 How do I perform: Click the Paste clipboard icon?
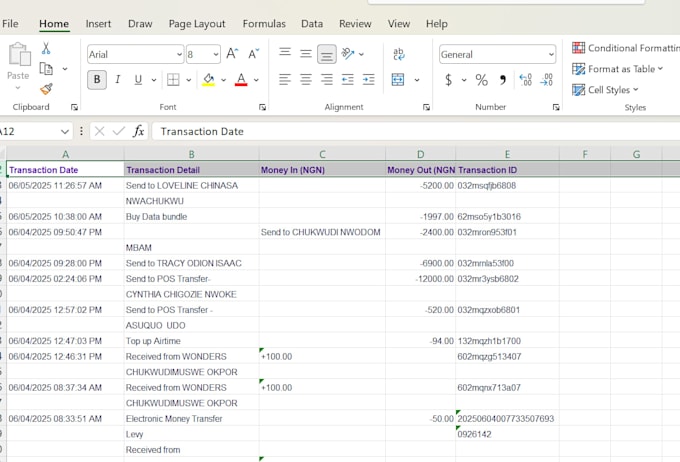coord(20,55)
